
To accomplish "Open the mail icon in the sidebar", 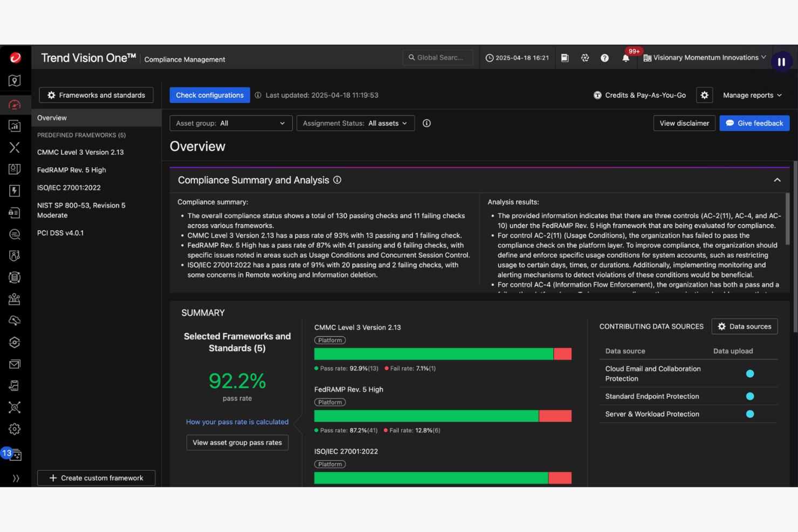I will (15, 364).
